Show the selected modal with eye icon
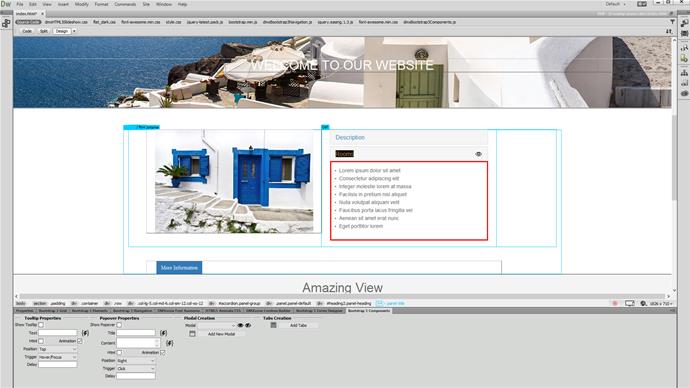690x388 pixels. tap(240, 326)
